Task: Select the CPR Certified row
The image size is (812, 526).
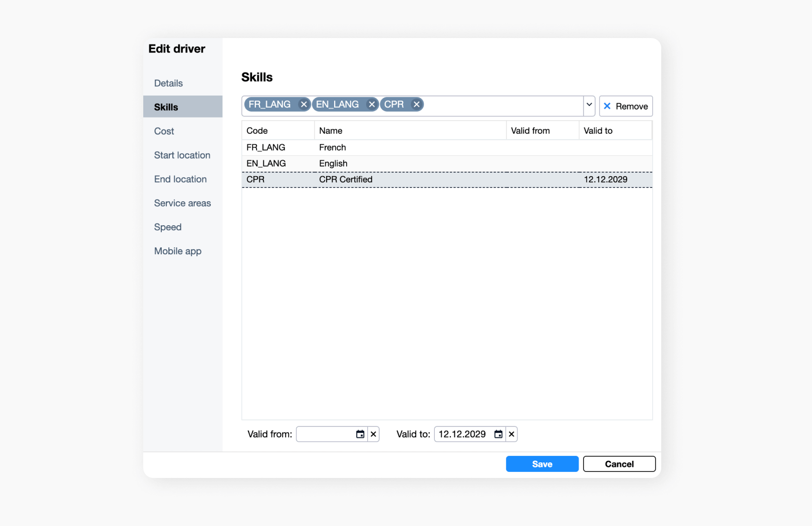Action: click(x=401, y=179)
